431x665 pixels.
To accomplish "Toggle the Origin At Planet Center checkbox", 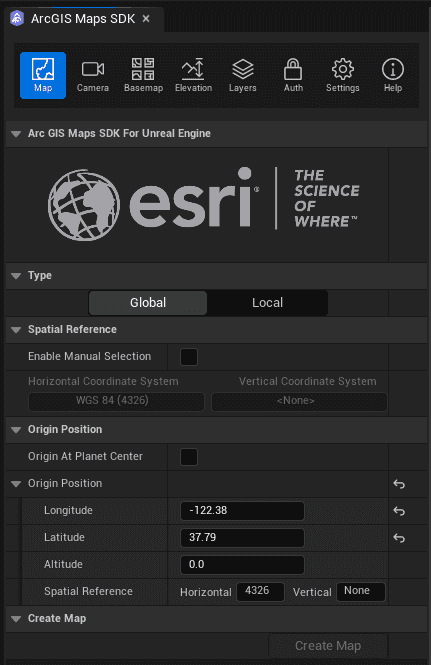I will pyautogui.click(x=189, y=457).
